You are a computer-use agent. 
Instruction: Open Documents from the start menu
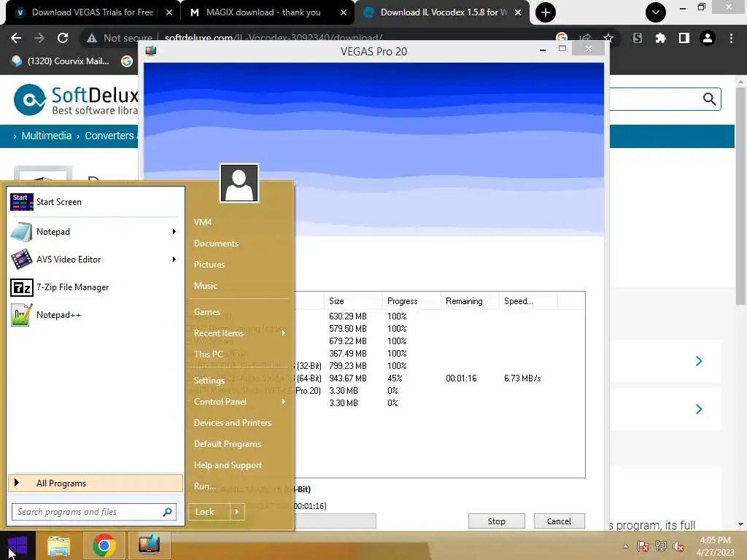point(216,244)
